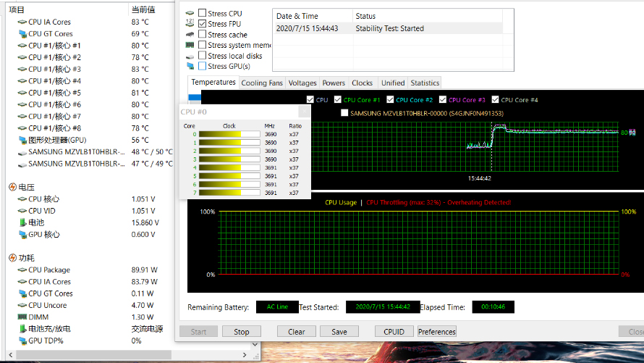Click the CPU #1/核心 #1 sensor icon
644x363 pixels.
22,46
